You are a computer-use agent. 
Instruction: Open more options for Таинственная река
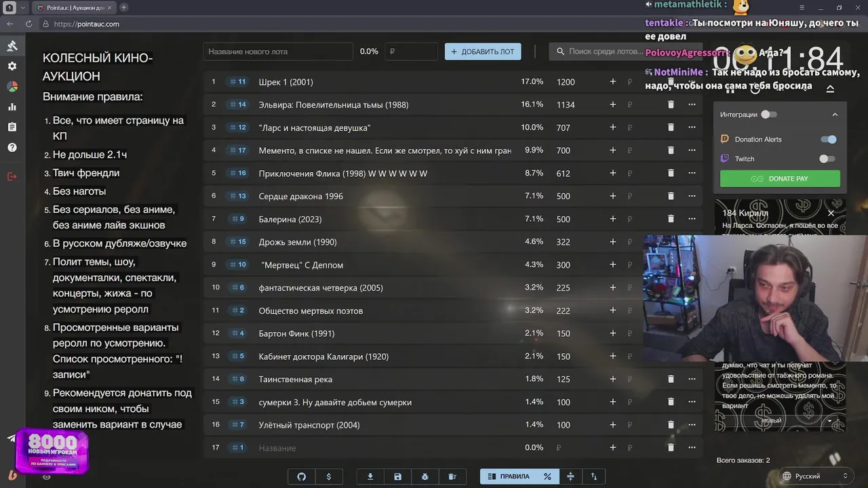pyautogui.click(x=692, y=379)
